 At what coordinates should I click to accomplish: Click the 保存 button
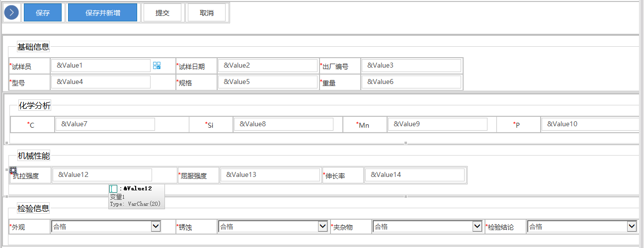pyautogui.click(x=43, y=13)
